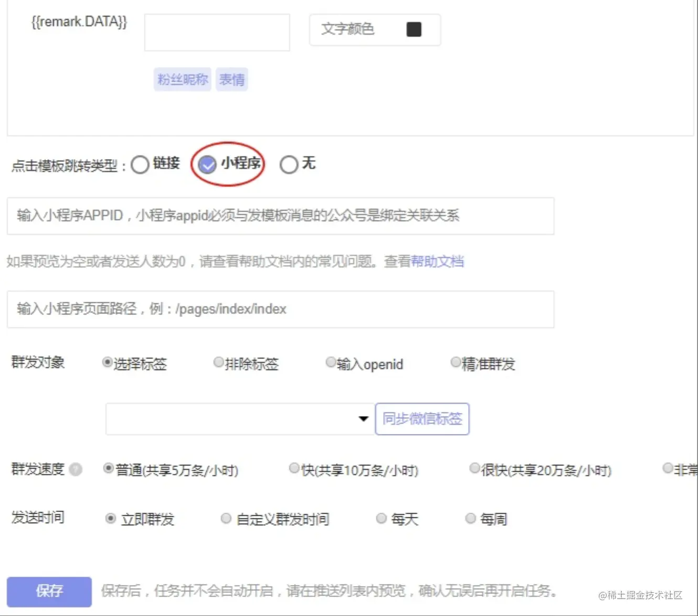Focus the 小程序APPID input field
Viewport: 698px width, 616px height.
280,216
